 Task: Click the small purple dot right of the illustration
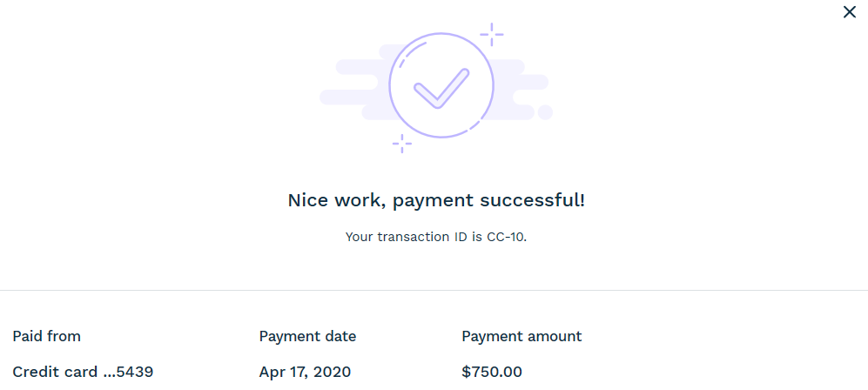point(546,112)
